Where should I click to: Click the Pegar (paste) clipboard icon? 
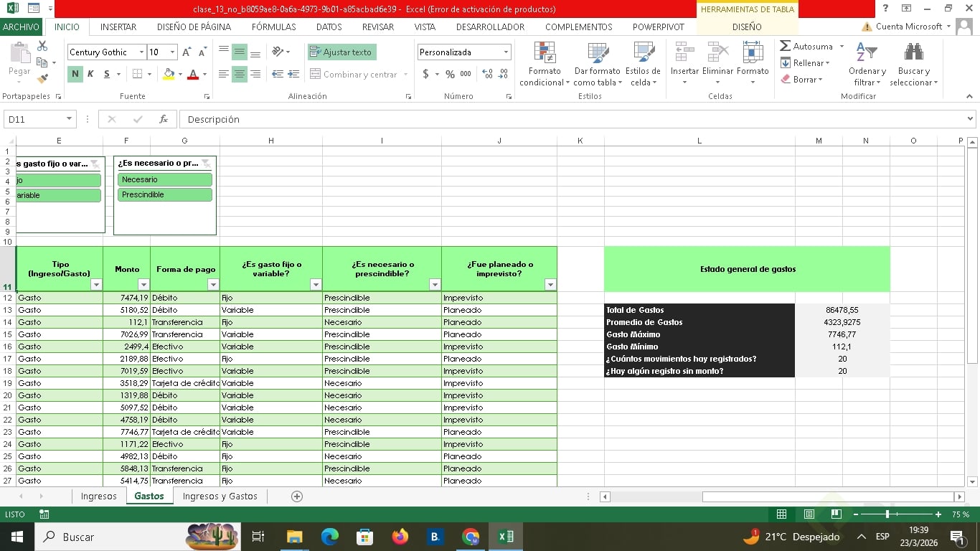click(x=19, y=54)
